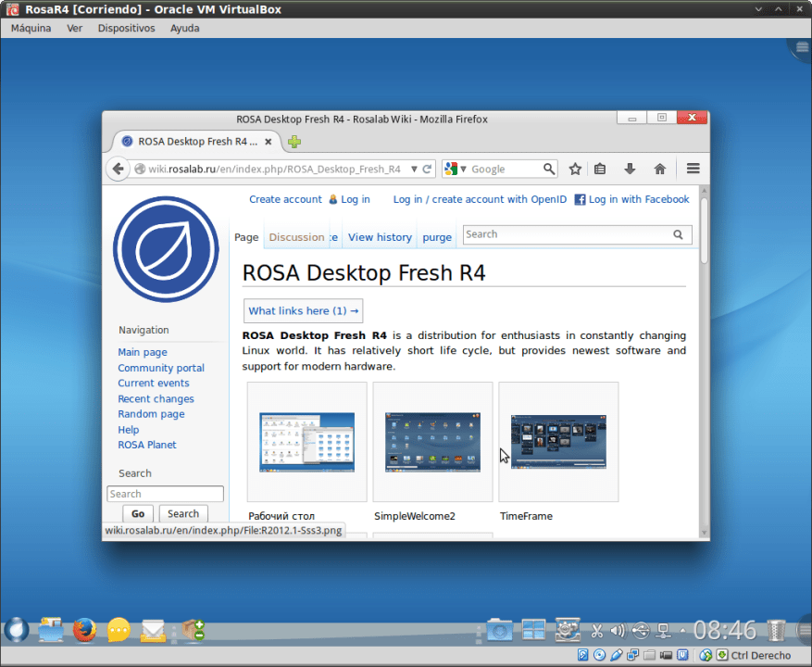
Task: Navigate back with the back arrow
Action: click(x=118, y=169)
